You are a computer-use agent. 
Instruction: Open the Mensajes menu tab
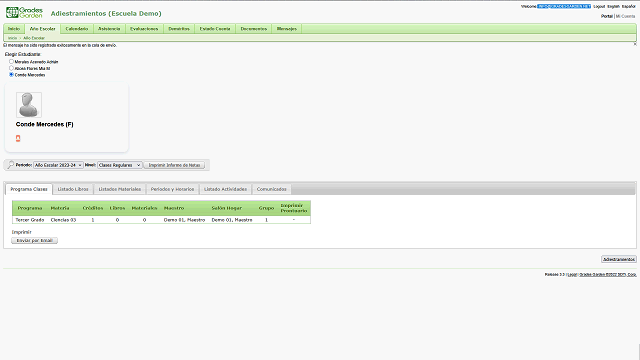(x=287, y=29)
